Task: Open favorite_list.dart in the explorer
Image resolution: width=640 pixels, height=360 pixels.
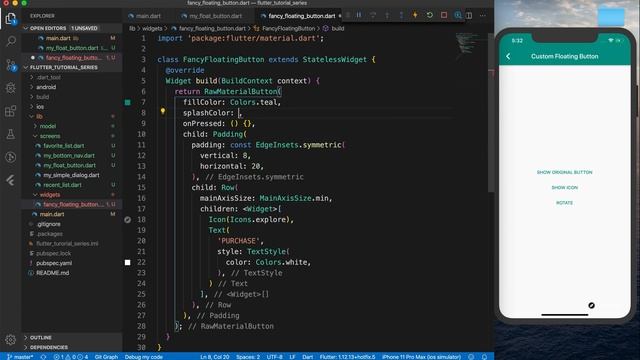Action: point(64,146)
